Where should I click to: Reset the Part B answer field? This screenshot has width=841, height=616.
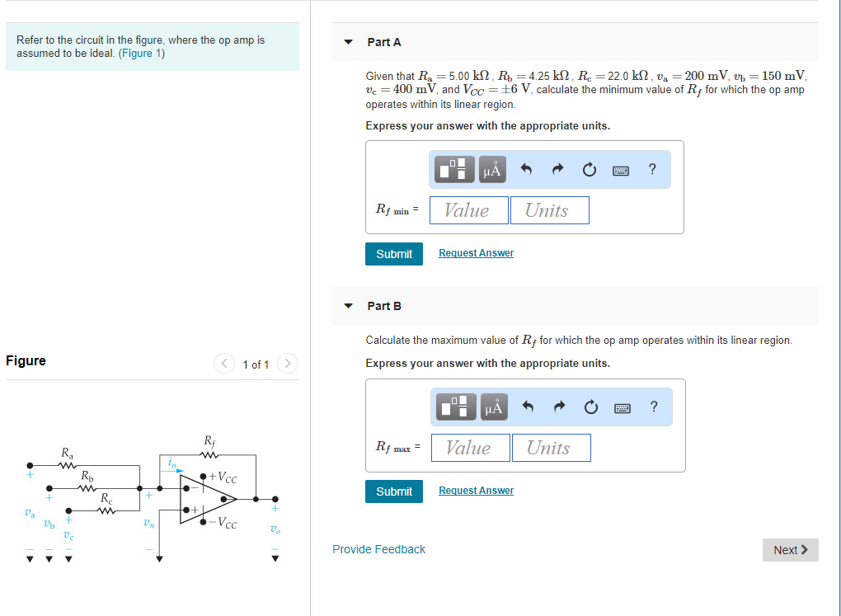589,407
